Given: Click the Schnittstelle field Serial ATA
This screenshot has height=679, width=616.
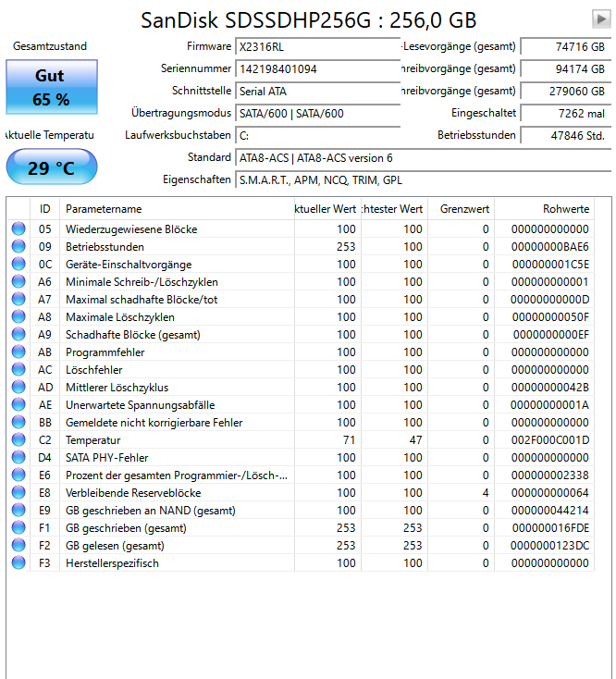Looking at the screenshot, I should click(x=318, y=92).
